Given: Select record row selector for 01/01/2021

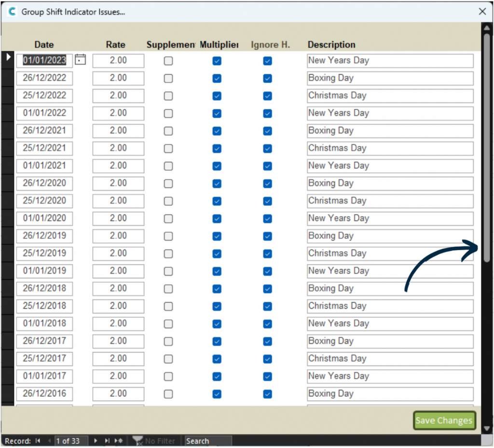Looking at the screenshot, I should (8, 165).
